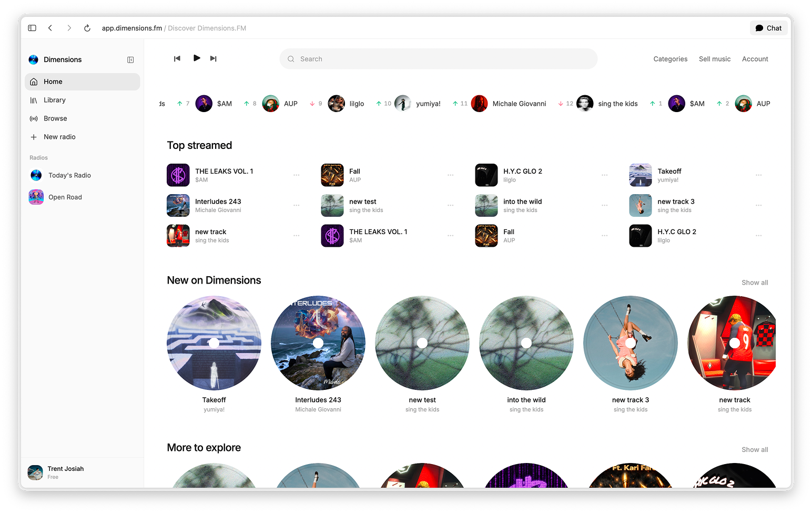Open new test disc in New on Dimensions
812x513 pixels.
422,343
